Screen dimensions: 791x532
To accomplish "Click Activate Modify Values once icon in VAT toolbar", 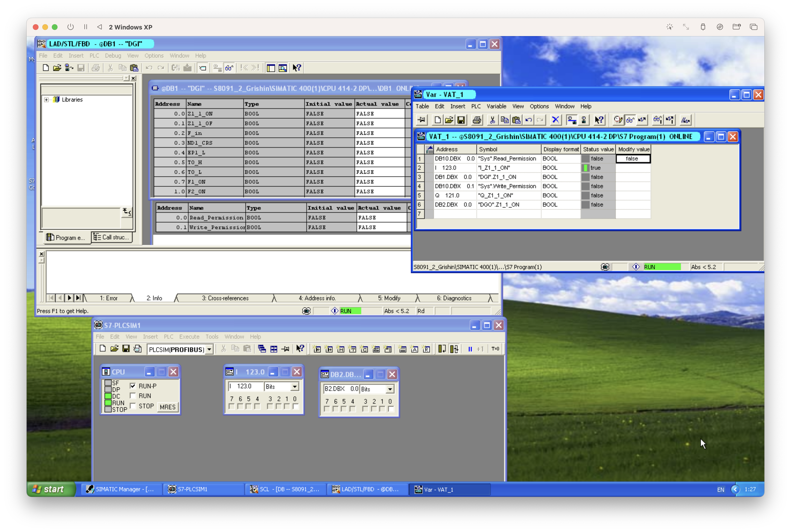I will point(670,120).
